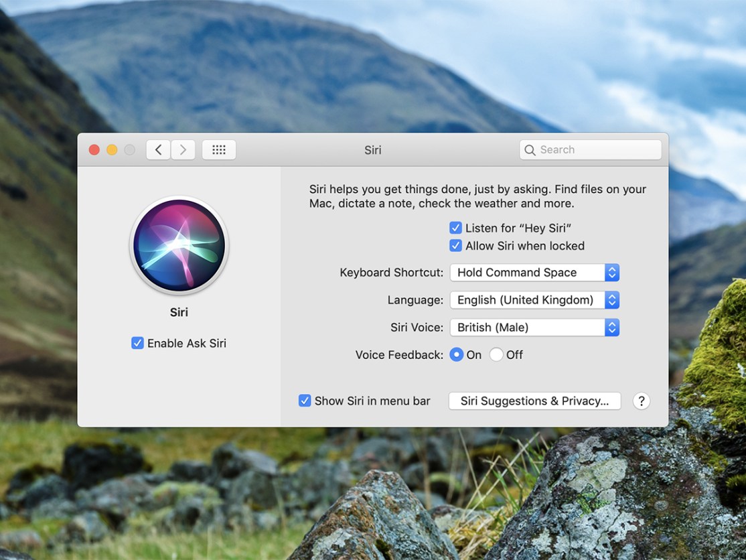Select the On radio for Voice Feedback

click(x=456, y=355)
